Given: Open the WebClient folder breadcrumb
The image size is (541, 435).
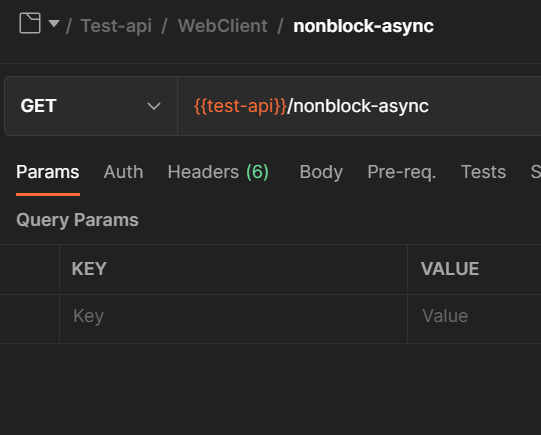Looking at the screenshot, I should (x=223, y=26).
